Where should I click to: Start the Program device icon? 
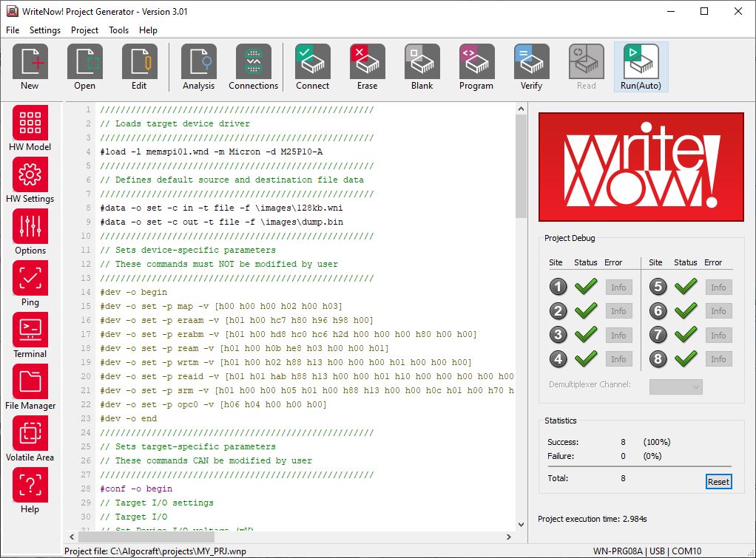(476, 67)
